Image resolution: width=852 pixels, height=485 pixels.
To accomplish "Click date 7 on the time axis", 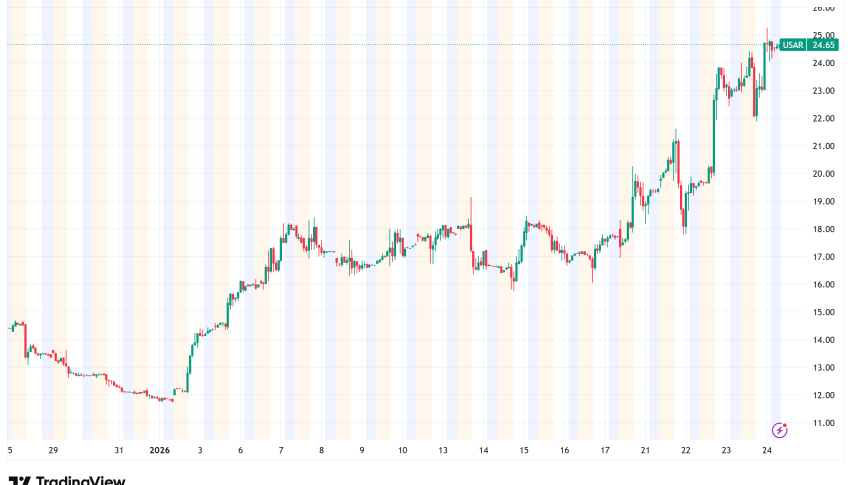I will click(281, 451).
